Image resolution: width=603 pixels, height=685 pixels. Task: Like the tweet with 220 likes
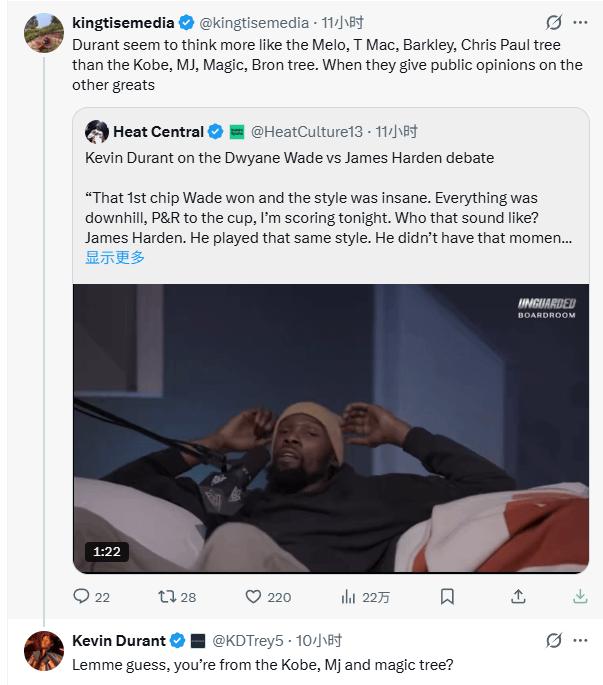pos(254,596)
